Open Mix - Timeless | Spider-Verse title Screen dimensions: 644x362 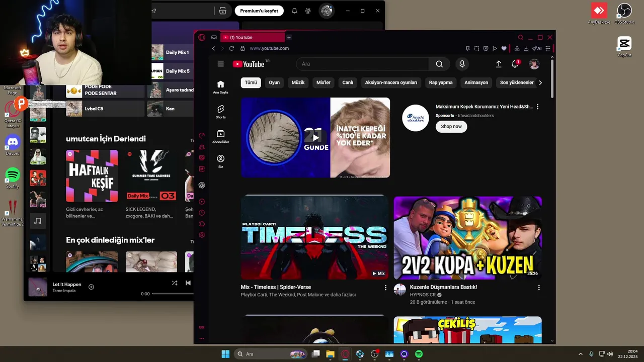tap(276, 287)
